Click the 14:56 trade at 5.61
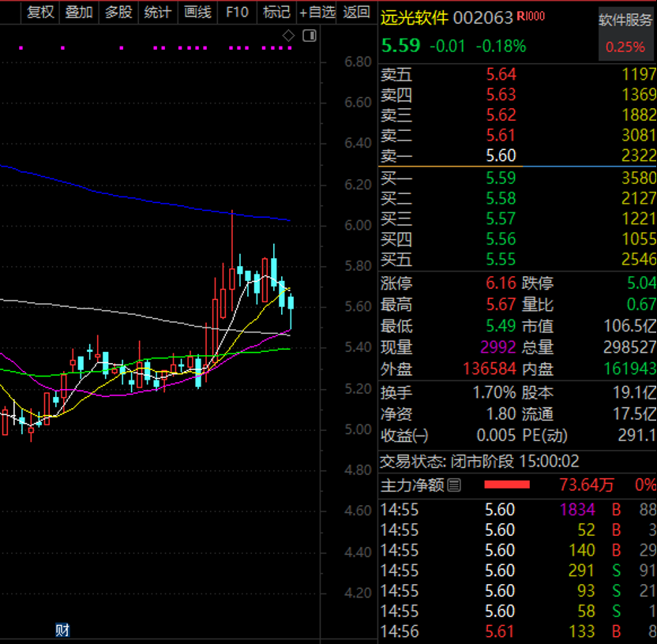The width and height of the screenshot is (657, 644). [518, 631]
